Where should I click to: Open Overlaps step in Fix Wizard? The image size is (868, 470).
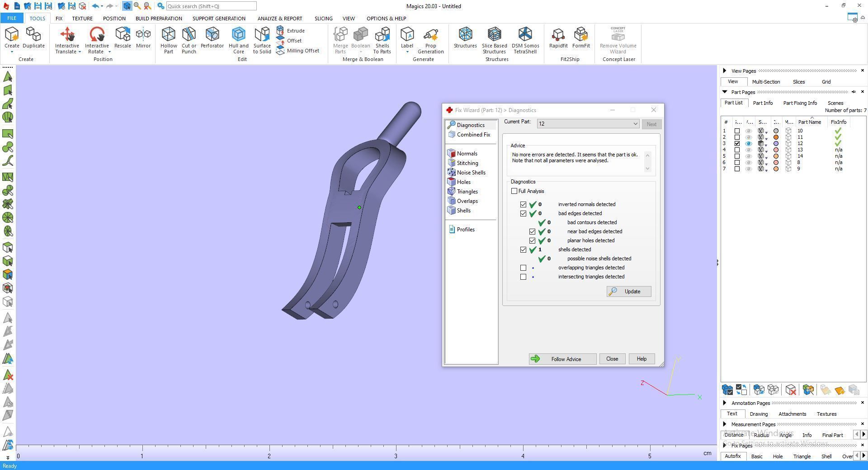[x=463, y=201]
